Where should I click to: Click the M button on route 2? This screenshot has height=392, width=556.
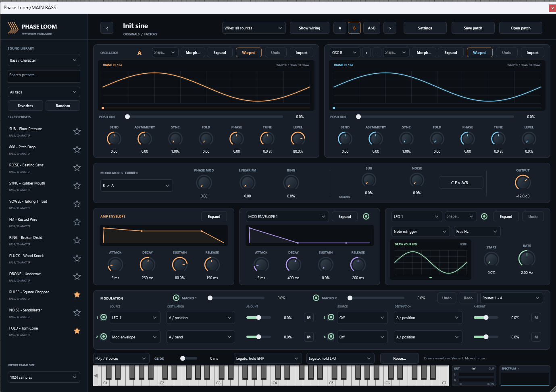309,337
